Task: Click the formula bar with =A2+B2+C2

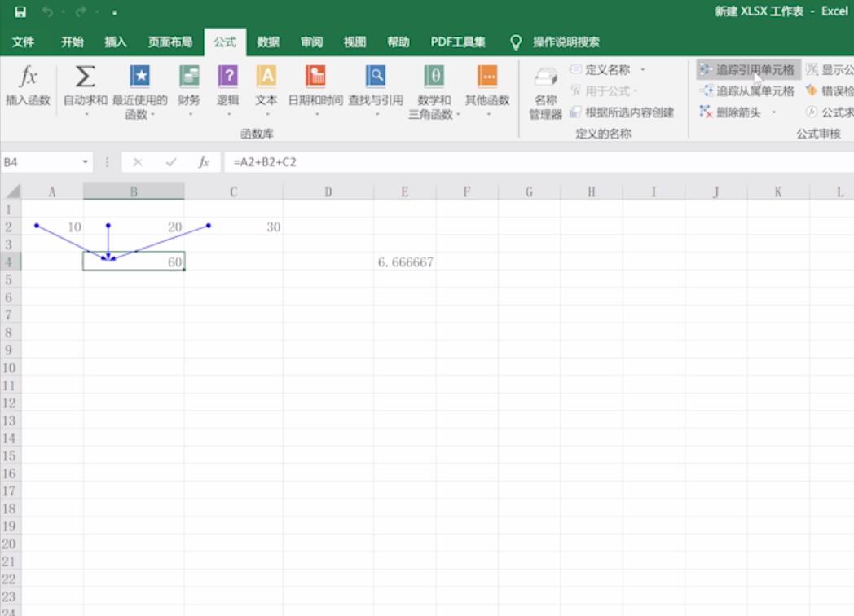Action: pyautogui.click(x=539, y=162)
